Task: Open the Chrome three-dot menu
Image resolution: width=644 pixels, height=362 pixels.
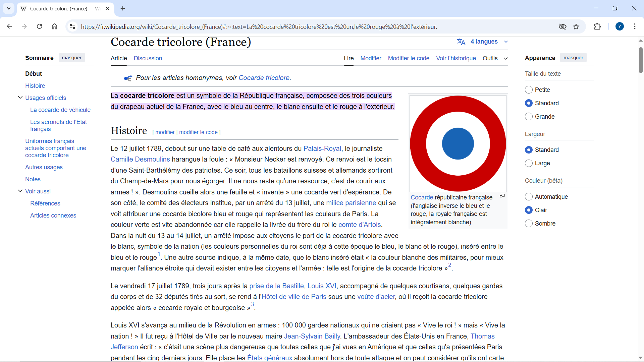Action: 635,26
